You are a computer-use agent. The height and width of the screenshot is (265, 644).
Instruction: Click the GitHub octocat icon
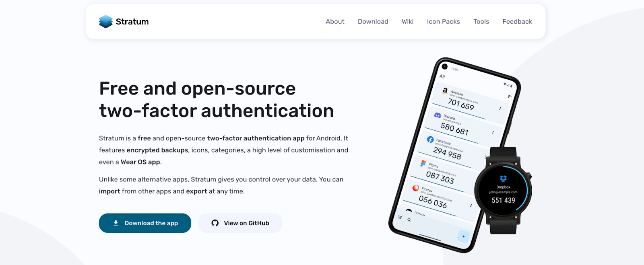click(x=215, y=223)
